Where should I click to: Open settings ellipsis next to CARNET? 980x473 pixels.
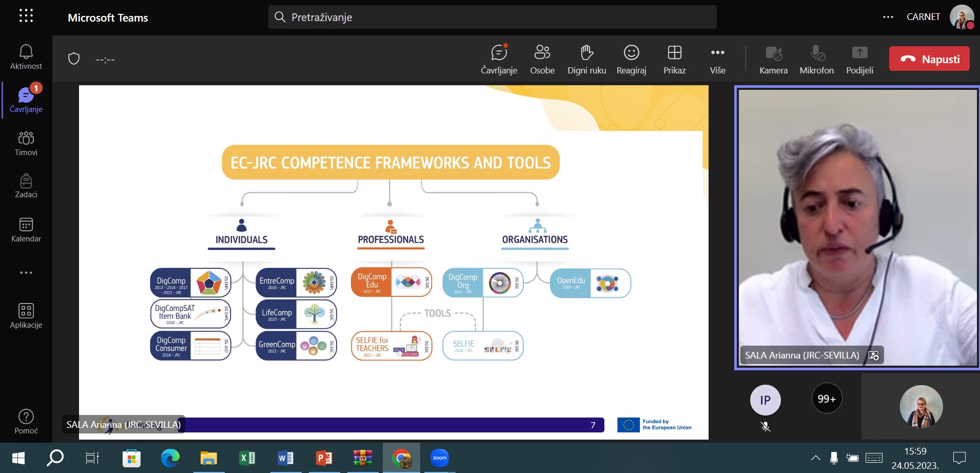click(888, 17)
